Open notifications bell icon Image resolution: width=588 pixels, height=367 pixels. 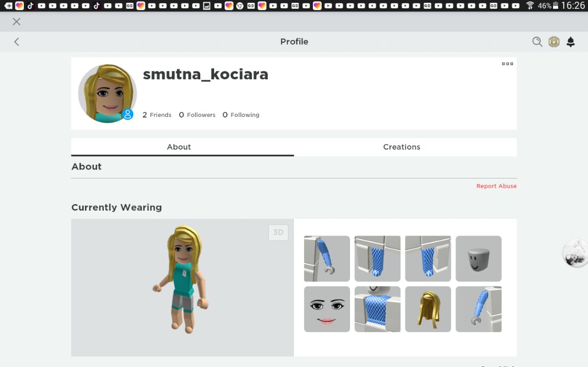pos(570,42)
